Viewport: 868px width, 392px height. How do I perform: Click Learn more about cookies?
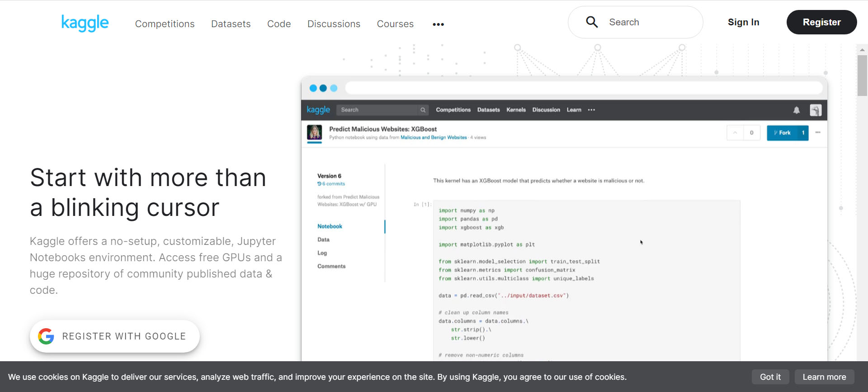[x=824, y=377]
